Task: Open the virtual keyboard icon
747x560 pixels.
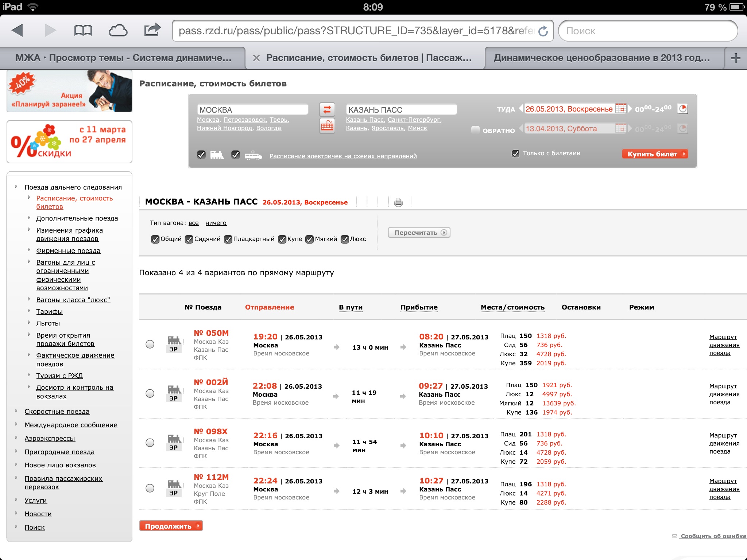Action: [327, 127]
